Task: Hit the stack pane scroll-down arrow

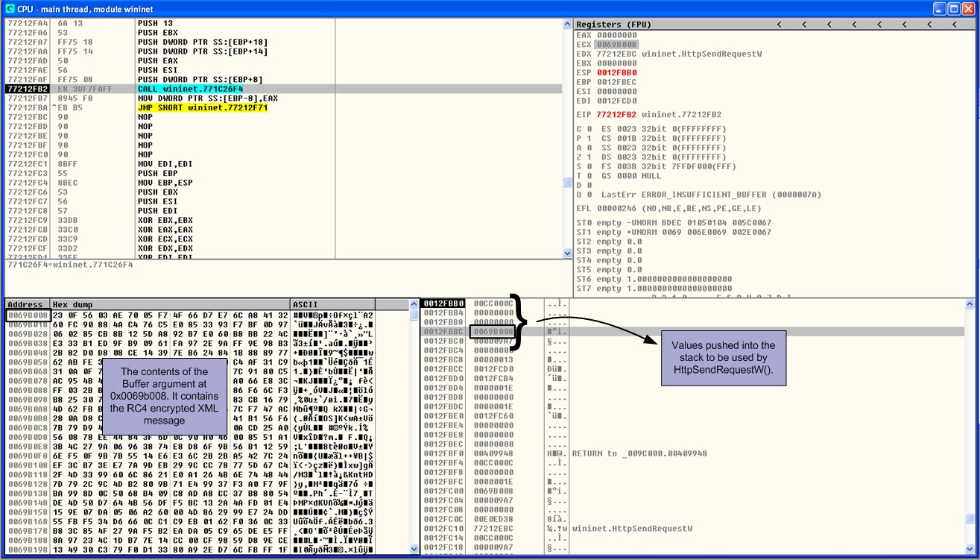Action: click(970, 549)
